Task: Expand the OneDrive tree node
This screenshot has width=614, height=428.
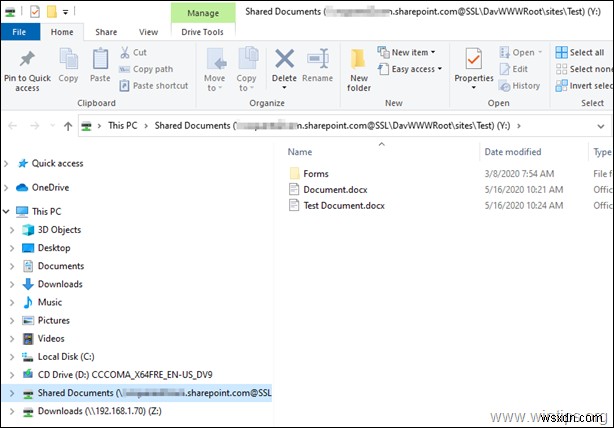Action: [6, 188]
